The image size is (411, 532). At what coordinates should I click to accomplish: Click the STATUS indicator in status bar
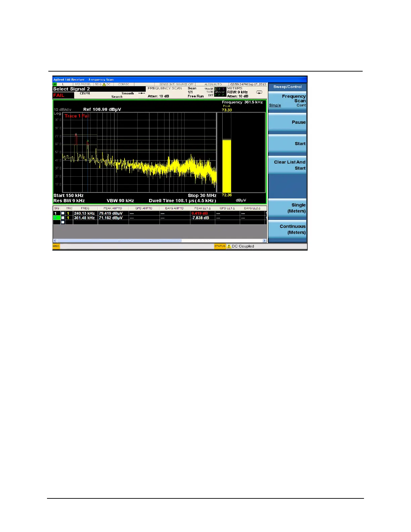coord(220,246)
